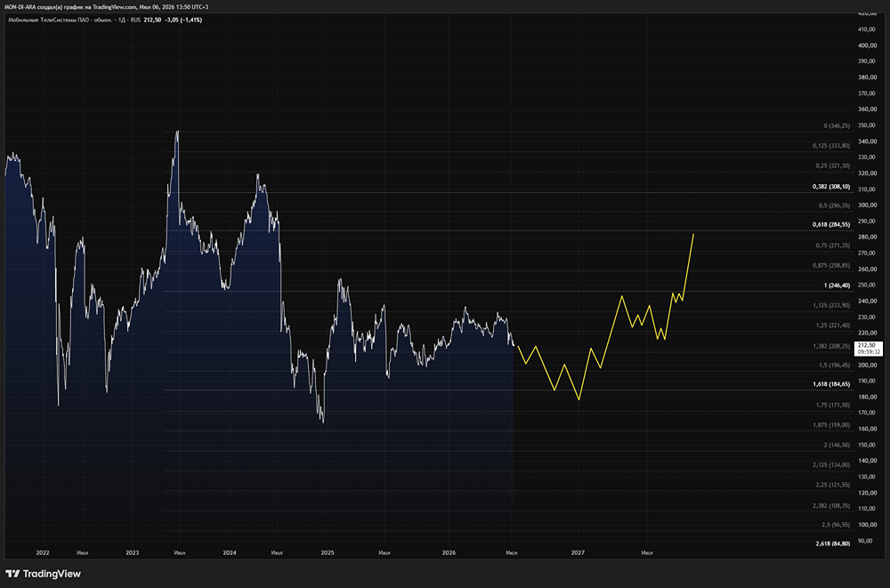Click the 100,00 price scale value

(867, 509)
